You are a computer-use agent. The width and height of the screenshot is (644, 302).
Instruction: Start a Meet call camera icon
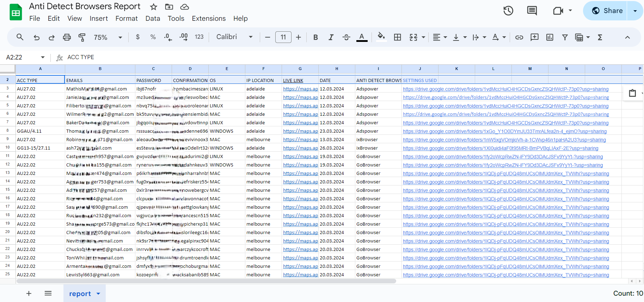click(x=558, y=11)
